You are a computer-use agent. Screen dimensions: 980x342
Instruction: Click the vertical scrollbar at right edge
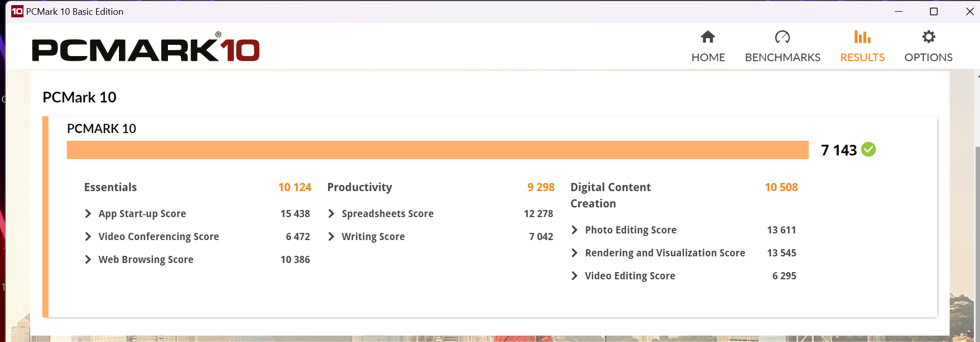tap(977, 245)
